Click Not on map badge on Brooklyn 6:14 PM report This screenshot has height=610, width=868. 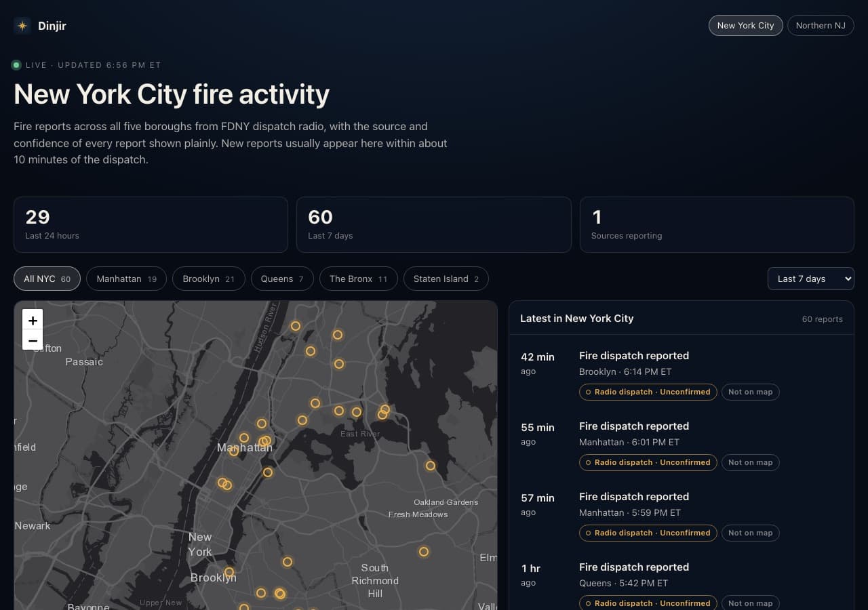point(750,392)
